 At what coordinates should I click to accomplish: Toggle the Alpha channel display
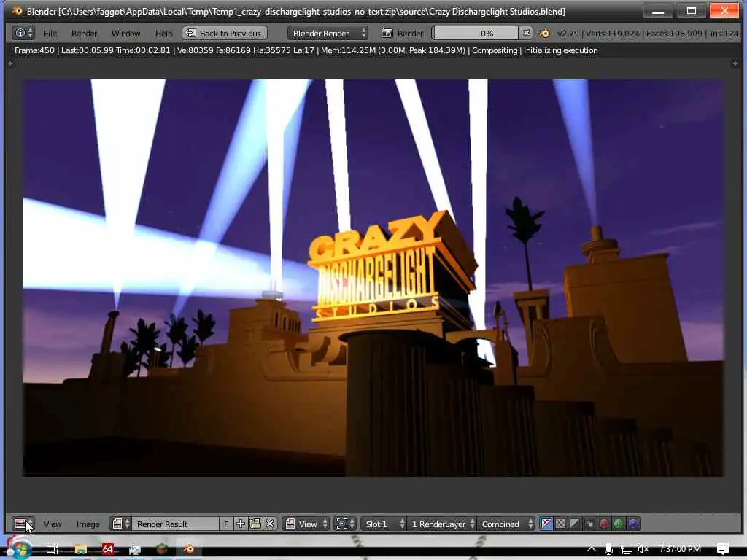click(575, 524)
